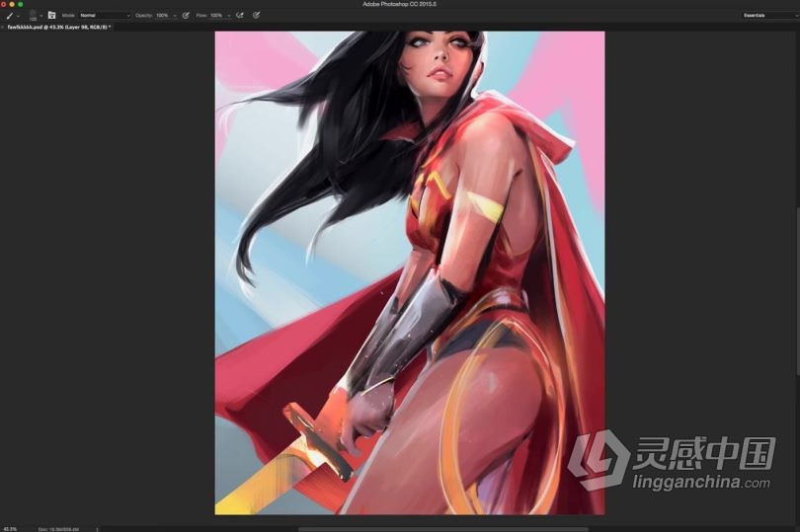Viewport: 800px width, 532px height.
Task: Toggle the Brush panel icon
Action: [x=51, y=16]
